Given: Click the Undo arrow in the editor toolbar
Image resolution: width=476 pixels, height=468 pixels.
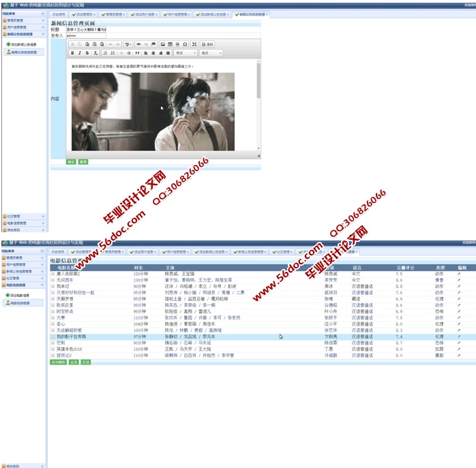Looking at the screenshot, I should coord(110,44).
